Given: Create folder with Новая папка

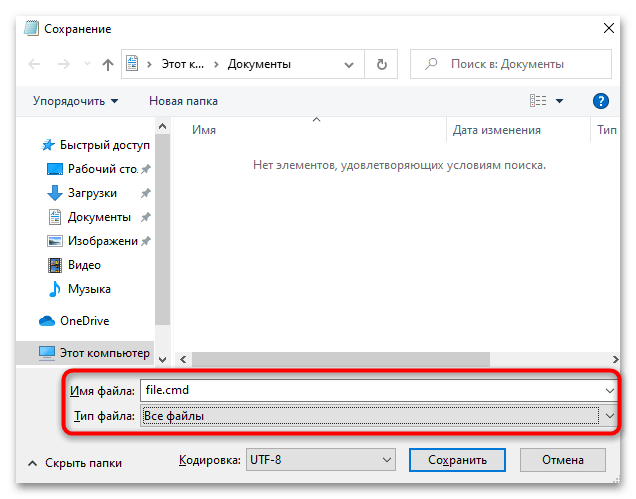Looking at the screenshot, I should click(x=183, y=101).
